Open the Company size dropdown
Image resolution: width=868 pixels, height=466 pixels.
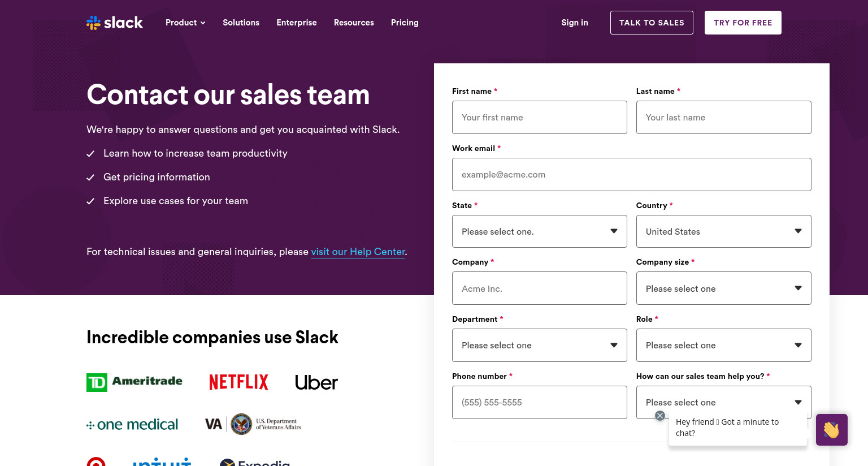coord(724,288)
